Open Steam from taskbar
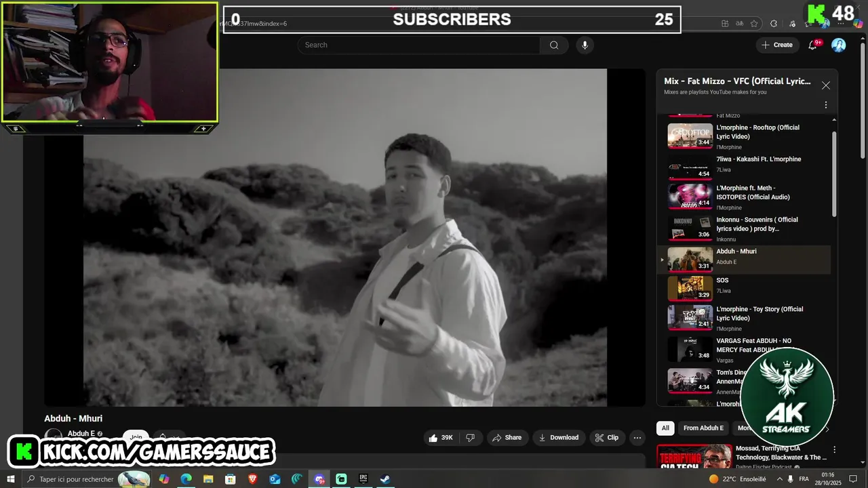The width and height of the screenshot is (868, 488). pyautogui.click(x=384, y=479)
